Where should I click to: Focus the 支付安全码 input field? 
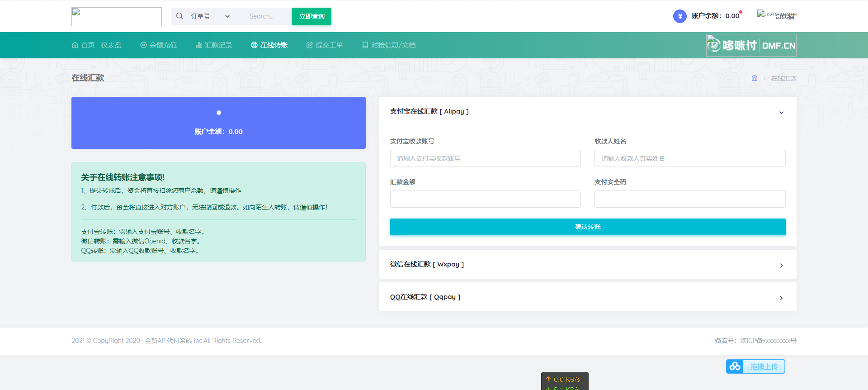[x=690, y=199]
